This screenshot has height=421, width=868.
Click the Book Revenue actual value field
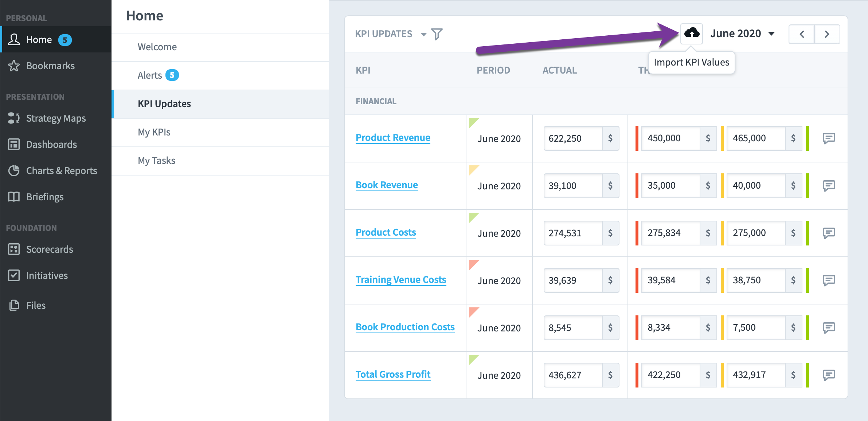click(573, 186)
